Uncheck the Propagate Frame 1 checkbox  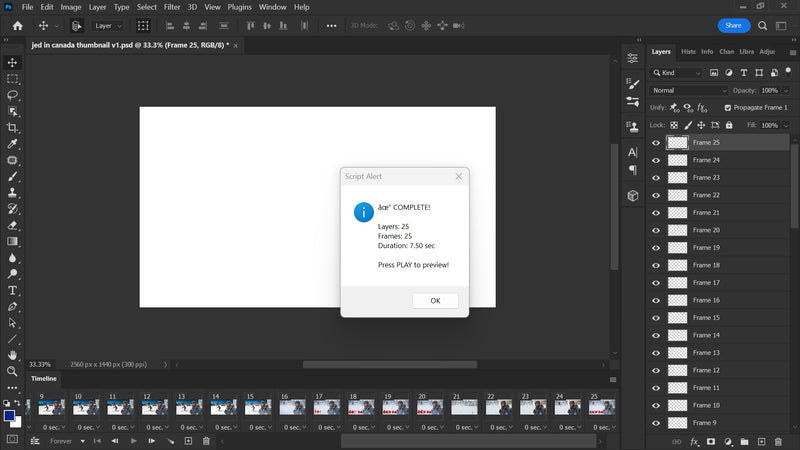728,107
